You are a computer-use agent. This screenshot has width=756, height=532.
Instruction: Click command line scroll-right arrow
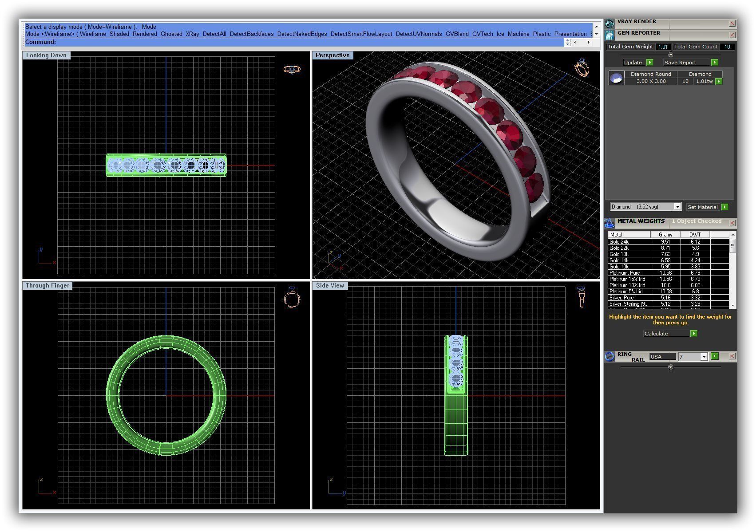pyautogui.click(x=589, y=43)
